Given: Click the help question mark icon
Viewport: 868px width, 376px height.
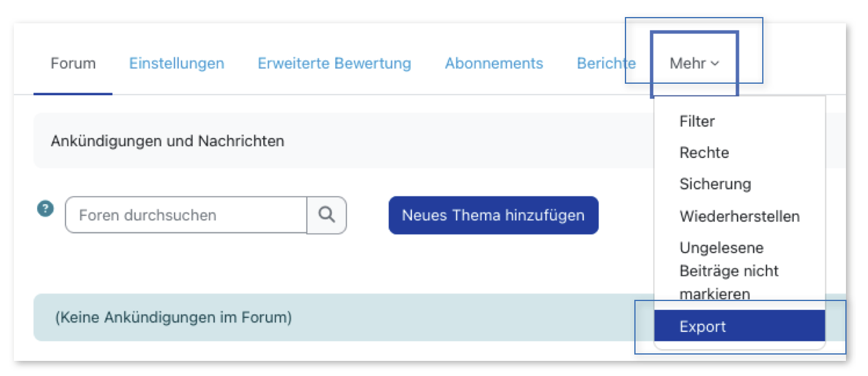Looking at the screenshot, I should point(45,209).
